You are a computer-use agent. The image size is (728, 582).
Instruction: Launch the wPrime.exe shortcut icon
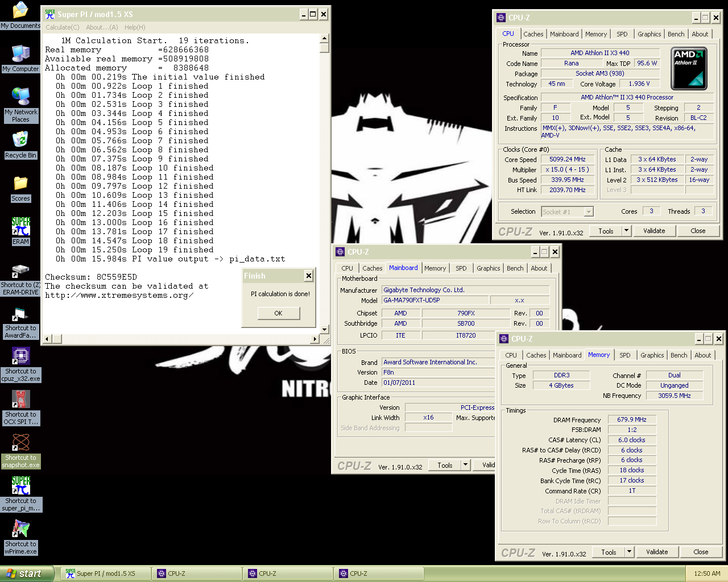click(x=20, y=538)
